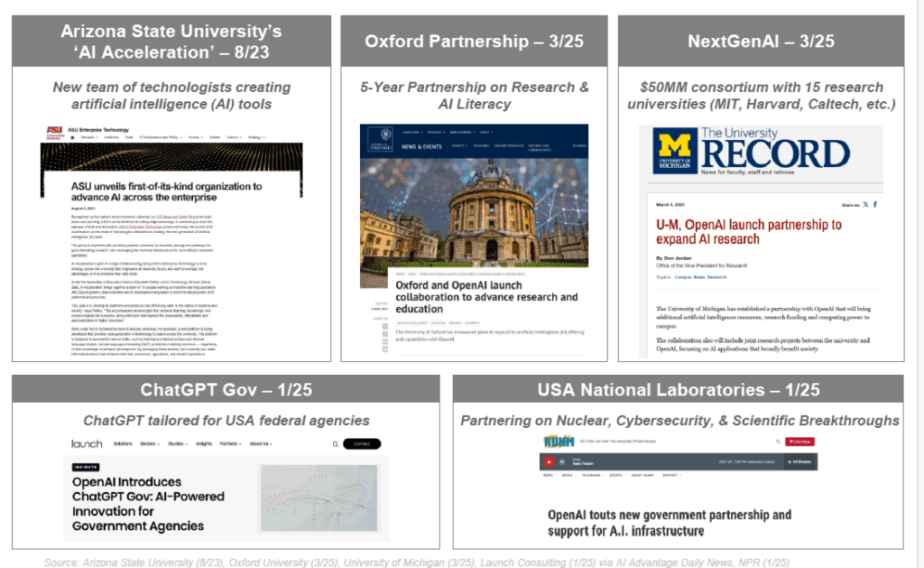Open the Admissions menu on Oxford site
The image size is (924, 568).
[x=411, y=132]
